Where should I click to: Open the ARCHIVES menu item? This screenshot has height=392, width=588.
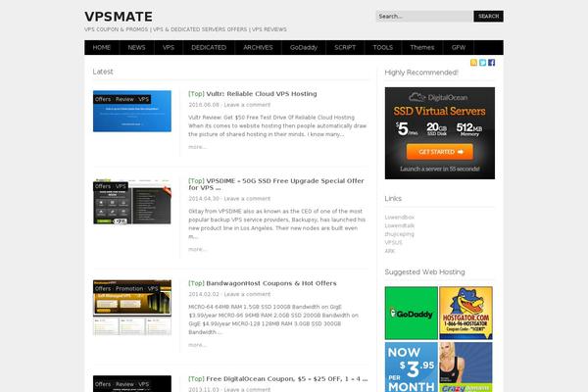258,48
